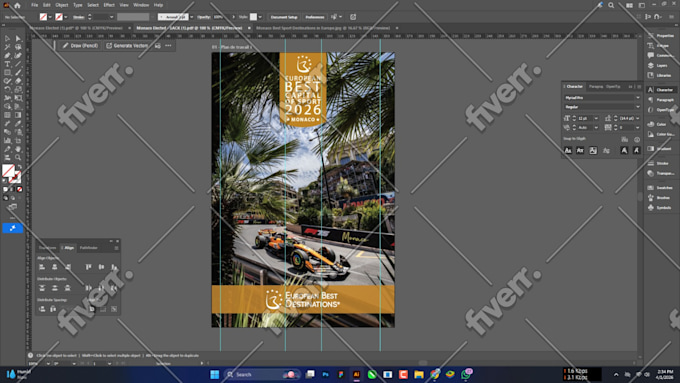Screen dimensions: 680x383
Task: Open the tracking dropdown showing 0
Action: [x=638, y=128]
